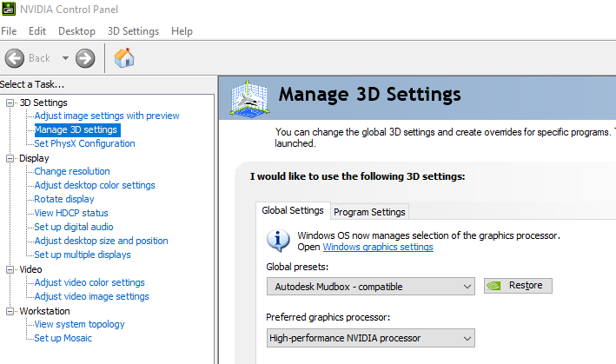The image size is (616, 364).
Task: Switch to the Program Settings tab
Action: (x=369, y=212)
